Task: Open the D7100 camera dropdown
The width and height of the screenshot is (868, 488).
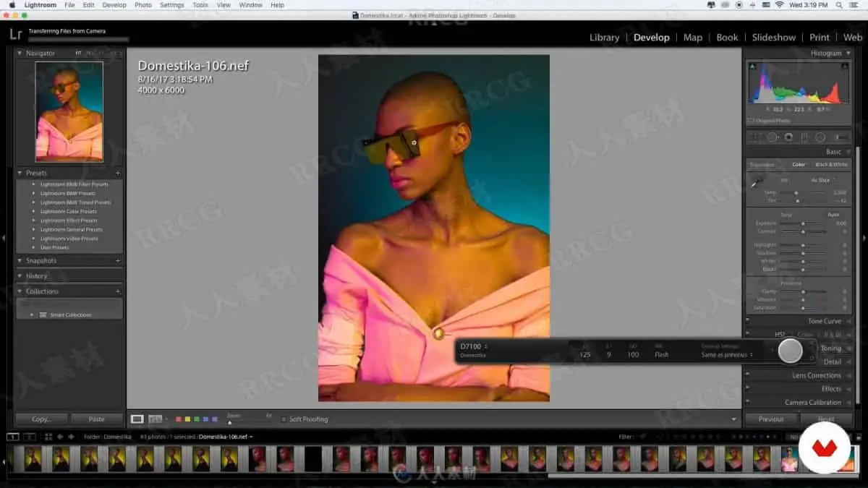Action: [x=474, y=346]
